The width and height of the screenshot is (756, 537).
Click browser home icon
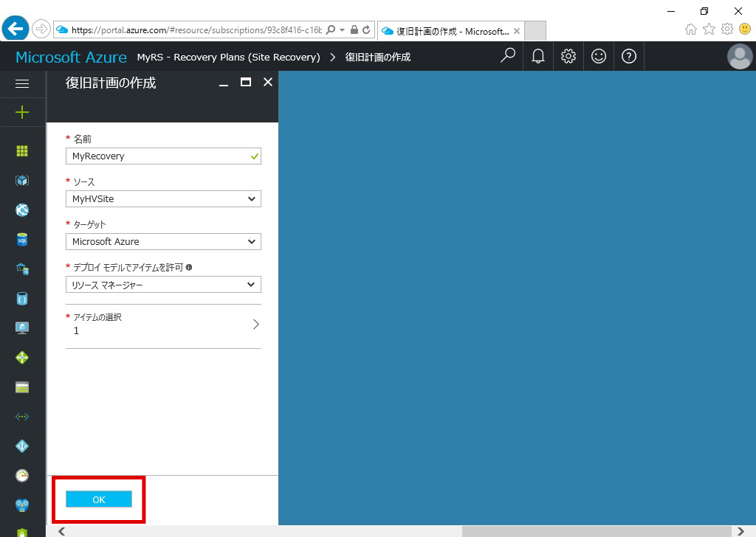point(691,30)
